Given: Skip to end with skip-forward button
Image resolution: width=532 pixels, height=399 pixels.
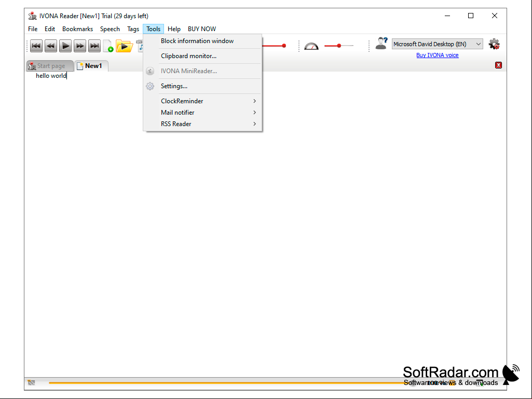Looking at the screenshot, I should [x=94, y=46].
